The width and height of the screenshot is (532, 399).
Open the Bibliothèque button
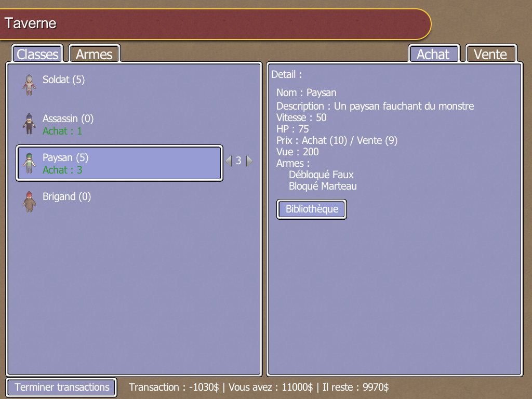[x=312, y=209]
